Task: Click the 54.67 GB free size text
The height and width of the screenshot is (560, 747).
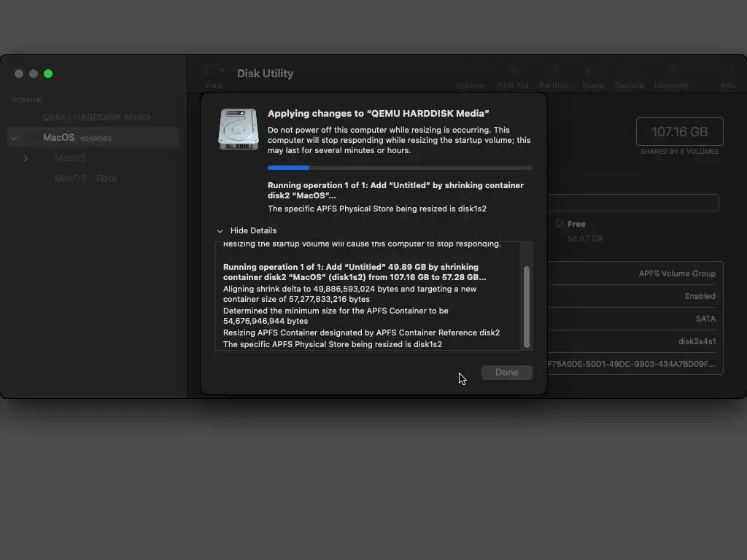Action: (584, 238)
